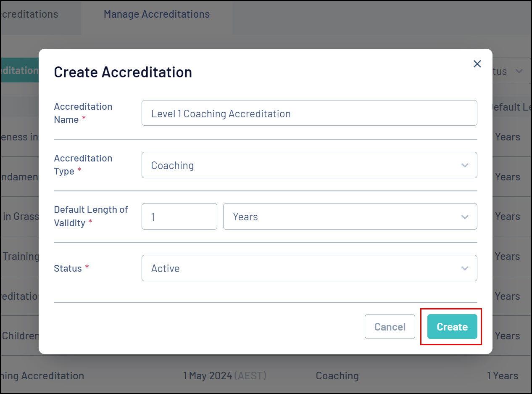Click the chevron in the Coaching type field
The height and width of the screenshot is (394, 532).
tap(465, 165)
